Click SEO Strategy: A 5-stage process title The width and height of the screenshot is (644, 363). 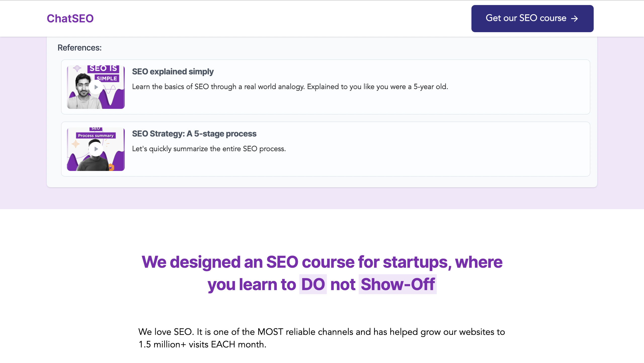pyautogui.click(x=194, y=134)
